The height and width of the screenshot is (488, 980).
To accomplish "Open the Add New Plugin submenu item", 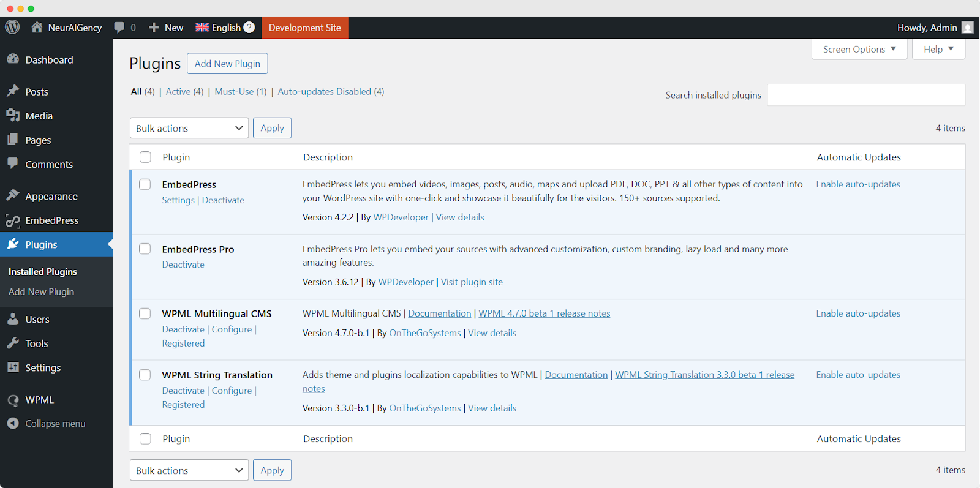I will pyautogui.click(x=41, y=292).
